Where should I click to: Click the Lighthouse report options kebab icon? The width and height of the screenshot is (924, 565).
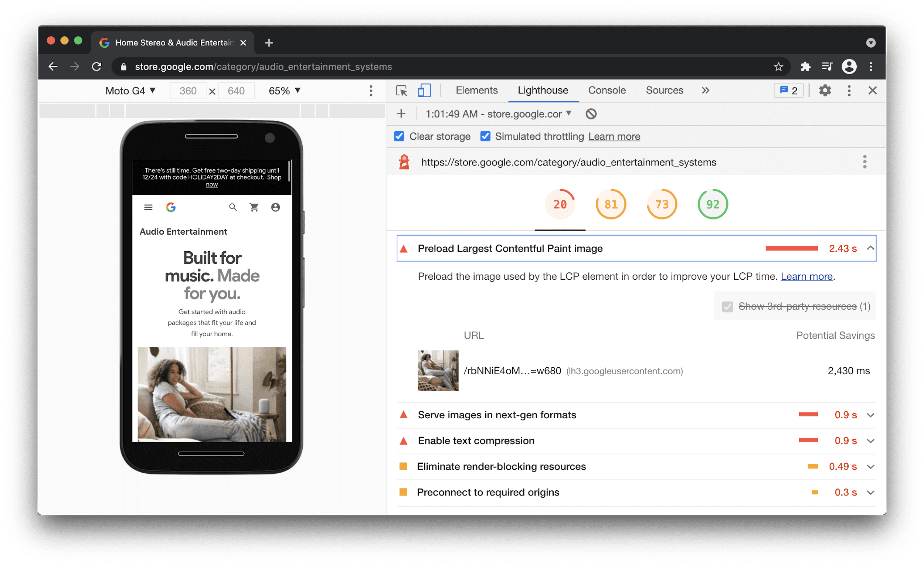coord(865,162)
